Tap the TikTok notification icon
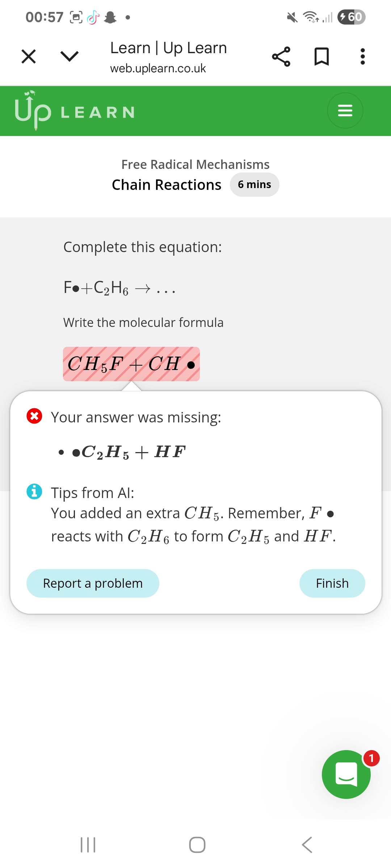This screenshot has width=391, height=868. 93,17
